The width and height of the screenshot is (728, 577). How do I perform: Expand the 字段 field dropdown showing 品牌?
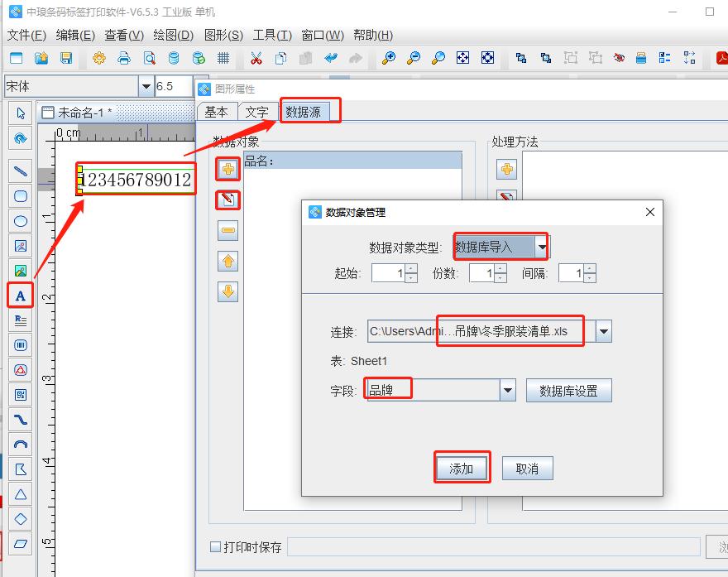point(508,389)
